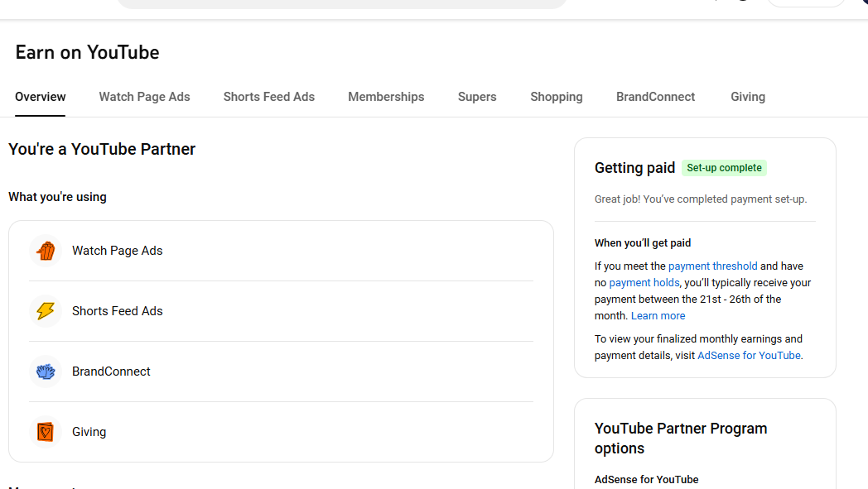868x489 pixels.
Task: Click the Great job payment set-up message
Action: tap(701, 199)
